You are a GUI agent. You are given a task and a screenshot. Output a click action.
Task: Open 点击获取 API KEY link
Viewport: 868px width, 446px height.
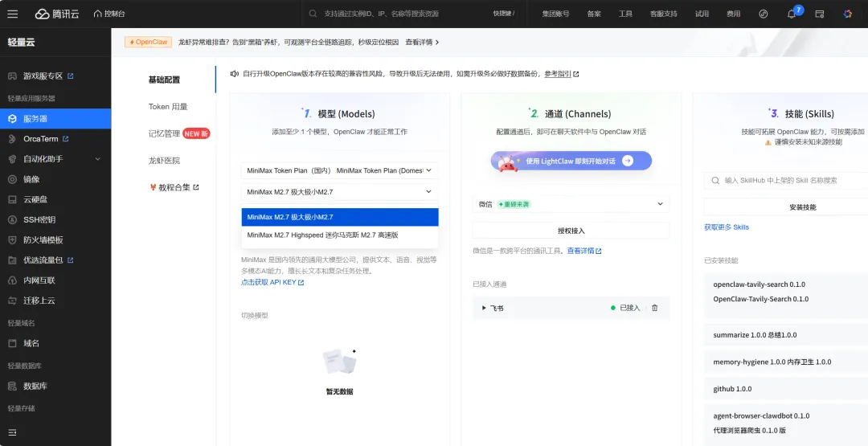click(x=272, y=282)
